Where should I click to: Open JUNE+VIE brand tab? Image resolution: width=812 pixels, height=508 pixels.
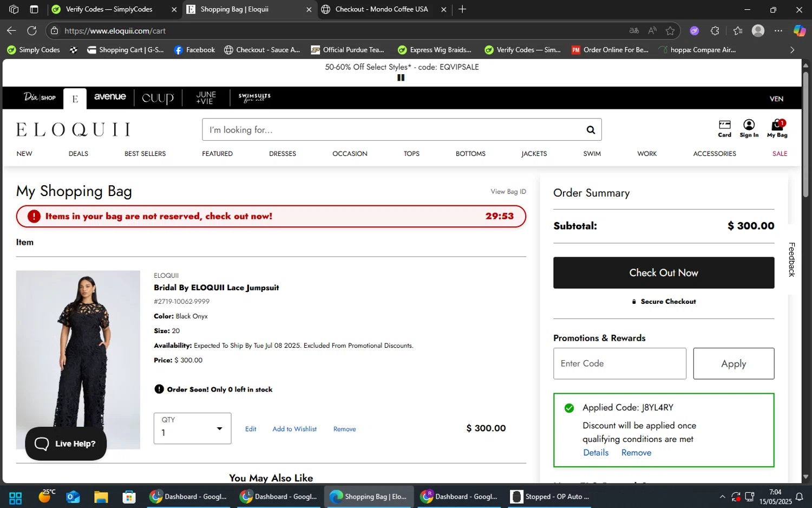coord(206,98)
